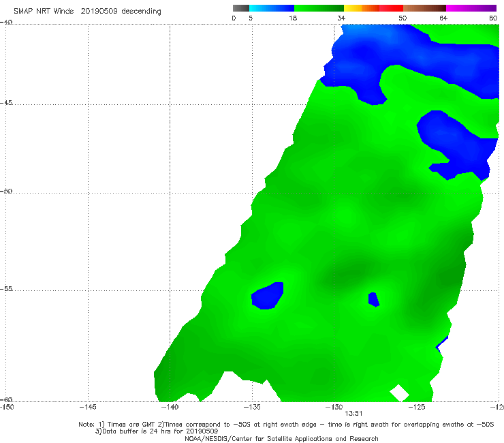
Task: Click the swath time label '13:51'
Action: 353,414
